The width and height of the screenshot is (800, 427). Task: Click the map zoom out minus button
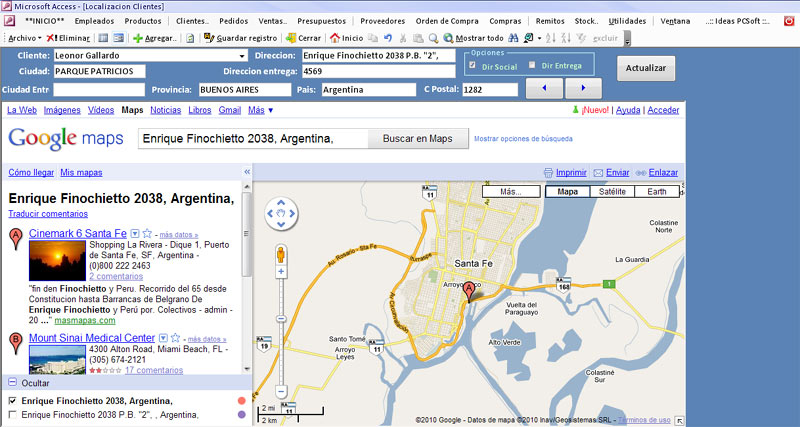point(281,391)
